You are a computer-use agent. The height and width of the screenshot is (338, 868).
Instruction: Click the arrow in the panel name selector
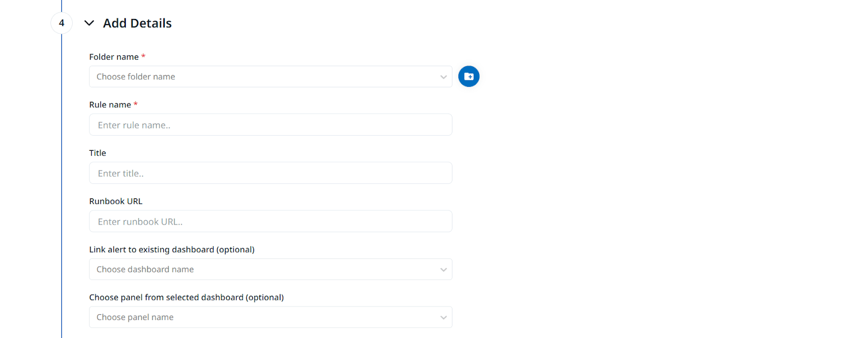[443, 317]
